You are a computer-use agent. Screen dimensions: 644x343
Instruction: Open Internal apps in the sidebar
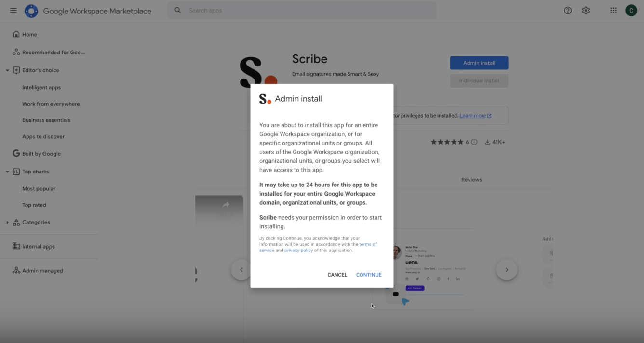point(38,247)
